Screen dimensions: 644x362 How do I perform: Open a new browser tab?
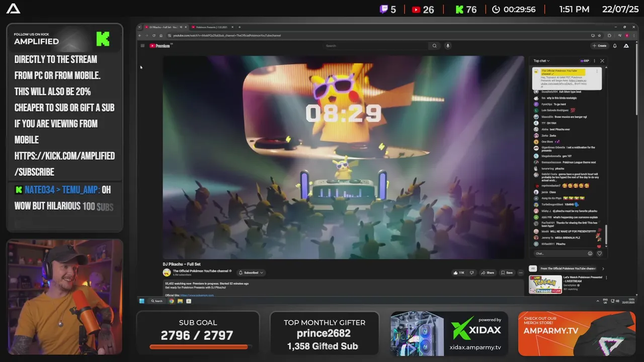[x=239, y=27]
